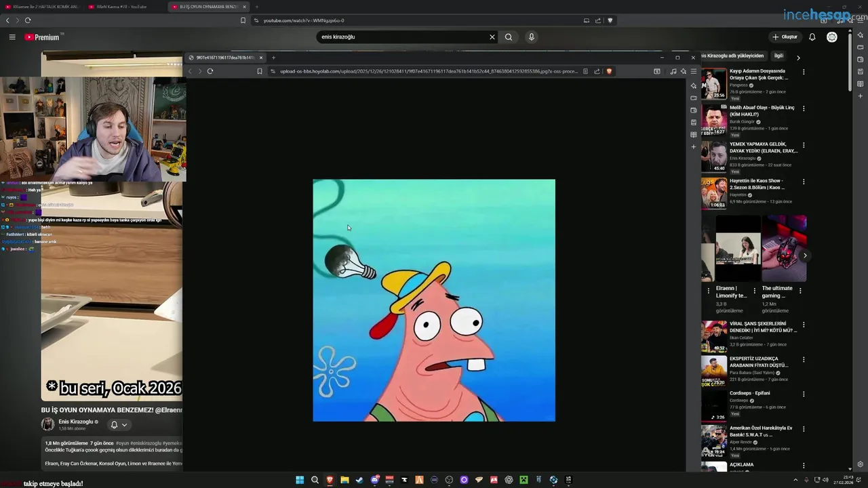Image resolution: width=868 pixels, height=488 pixels.
Task: Open 'Melih Abuaf Olayı' recommended video
Action: pyautogui.click(x=762, y=110)
